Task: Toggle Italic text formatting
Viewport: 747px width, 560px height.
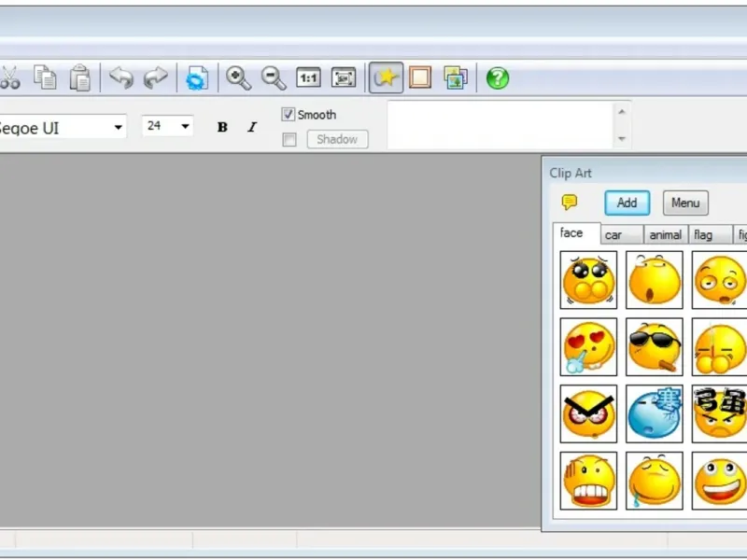Action: 252,127
